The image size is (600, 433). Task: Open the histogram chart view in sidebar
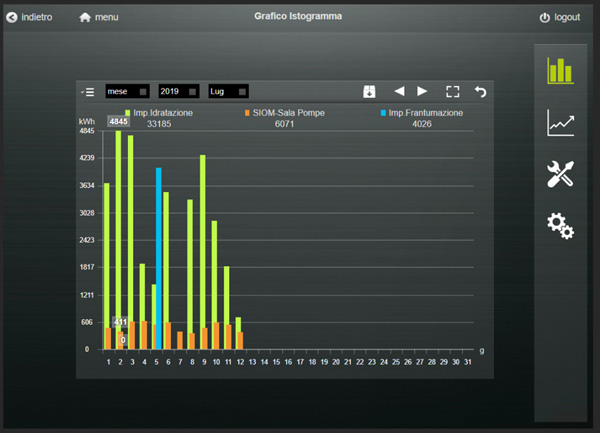pos(560,71)
